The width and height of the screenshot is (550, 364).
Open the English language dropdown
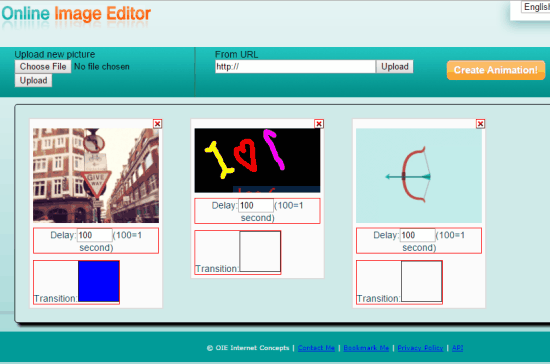tap(536, 7)
